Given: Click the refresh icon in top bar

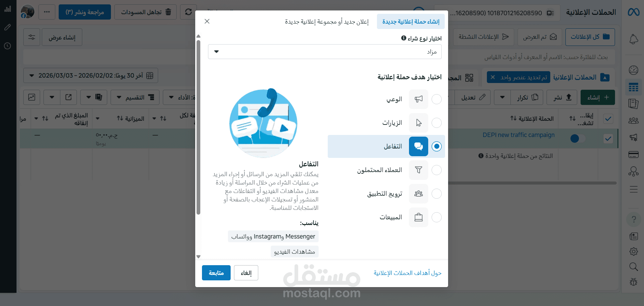Looking at the screenshot, I should tap(188, 12).
